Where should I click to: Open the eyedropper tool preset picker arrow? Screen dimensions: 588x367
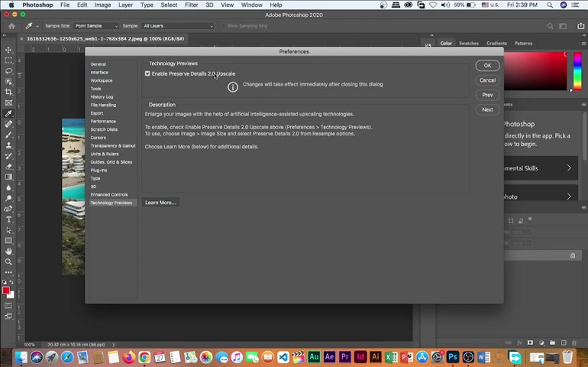click(37, 26)
